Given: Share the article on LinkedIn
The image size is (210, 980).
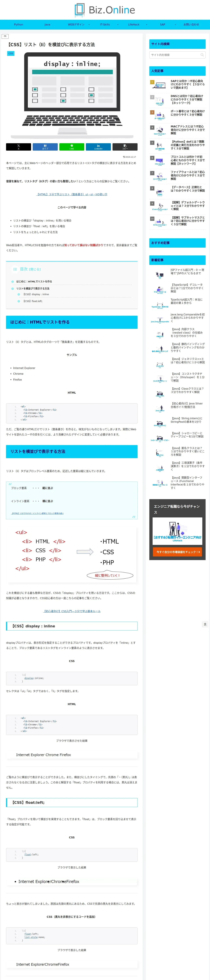Looking at the screenshot, I should pos(98,147).
